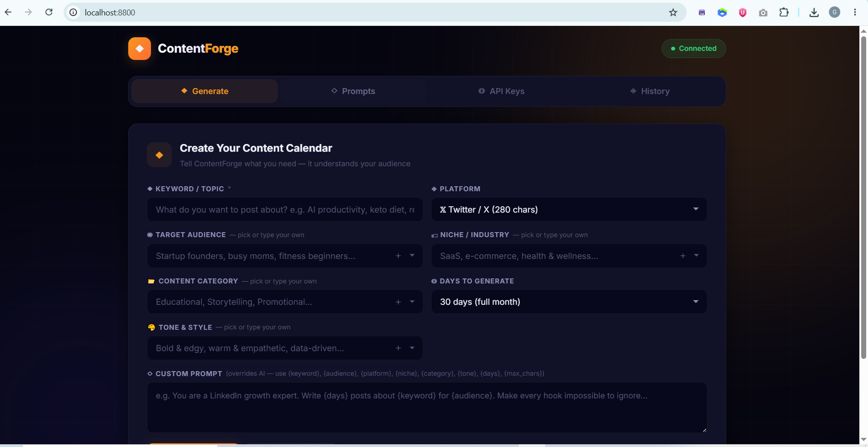
Task: Click the Keyword / Topic label text
Action: (190, 189)
